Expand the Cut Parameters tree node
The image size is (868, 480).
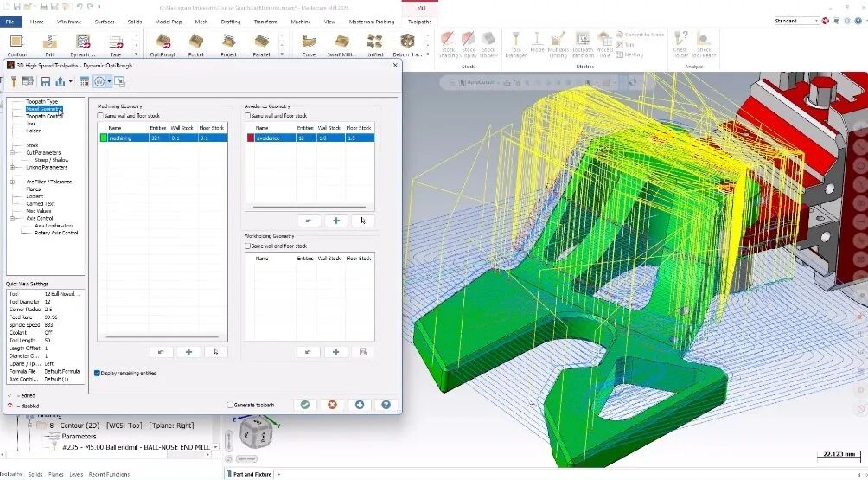pyautogui.click(x=13, y=153)
